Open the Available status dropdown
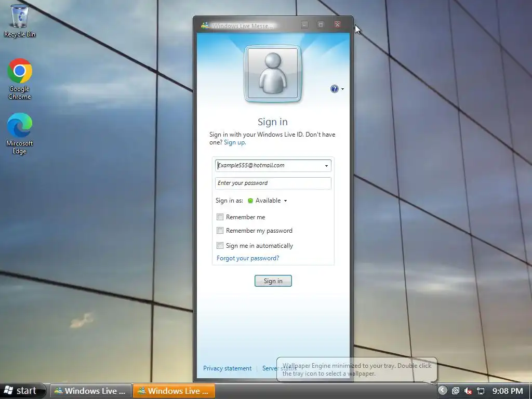This screenshot has width=532, height=399. pos(271,201)
